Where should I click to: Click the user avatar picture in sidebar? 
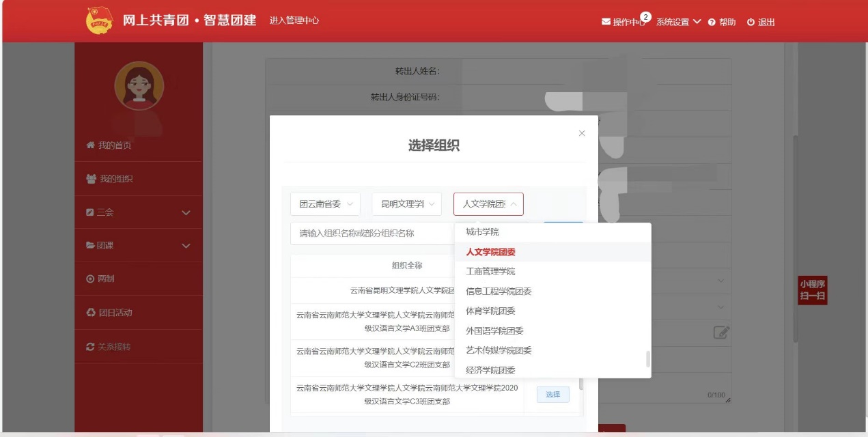coord(139,86)
